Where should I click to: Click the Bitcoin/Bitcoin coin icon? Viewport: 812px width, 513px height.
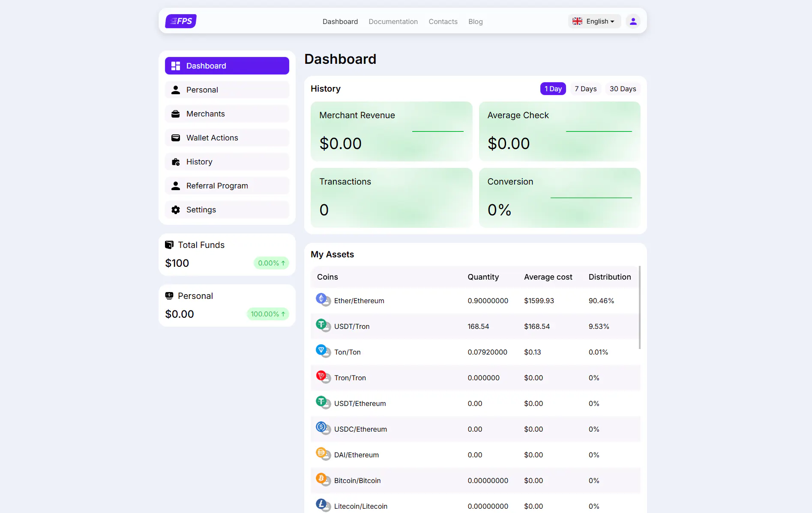tap(323, 479)
